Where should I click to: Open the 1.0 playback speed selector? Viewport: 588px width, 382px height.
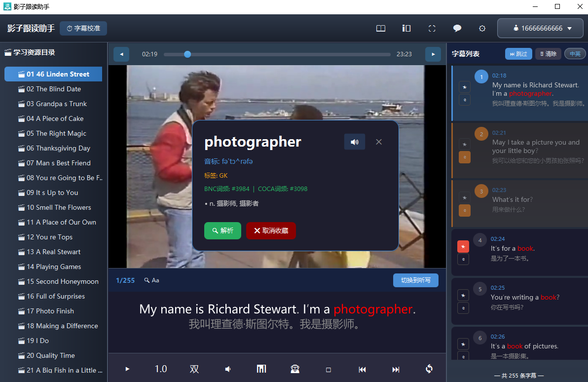pyautogui.click(x=161, y=369)
